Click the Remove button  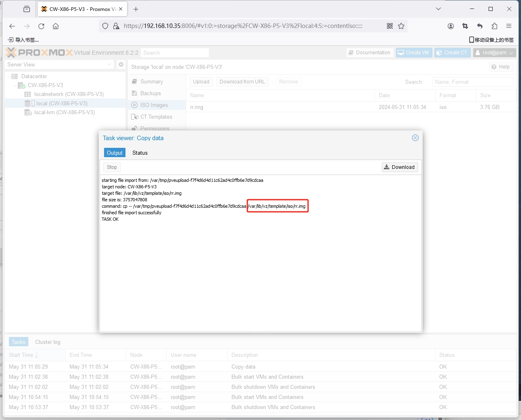click(288, 82)
